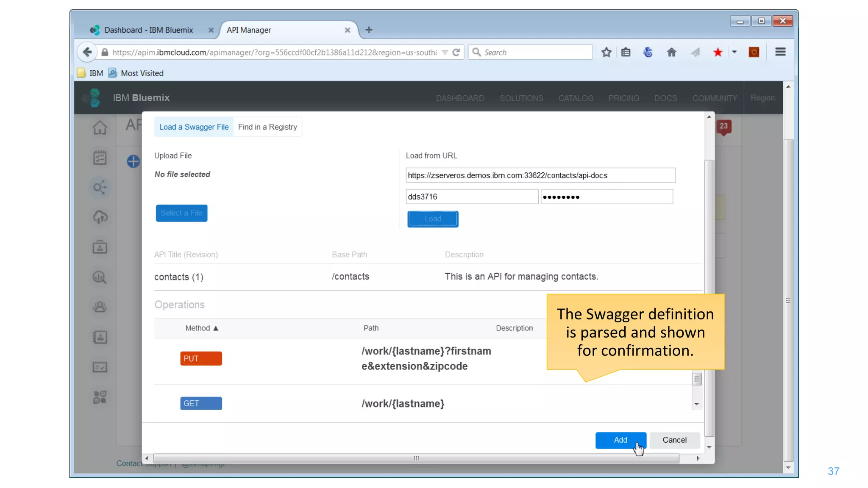Click the orange square extension icon

pyautogui.click(x=754, y=52)
